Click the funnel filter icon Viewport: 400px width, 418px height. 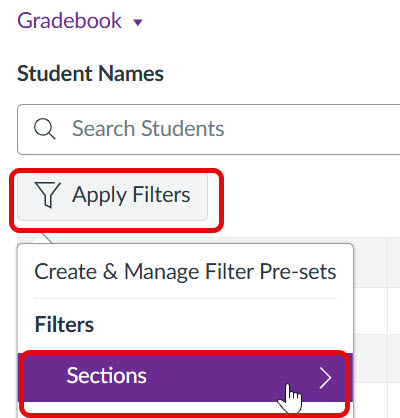[47, 195]
